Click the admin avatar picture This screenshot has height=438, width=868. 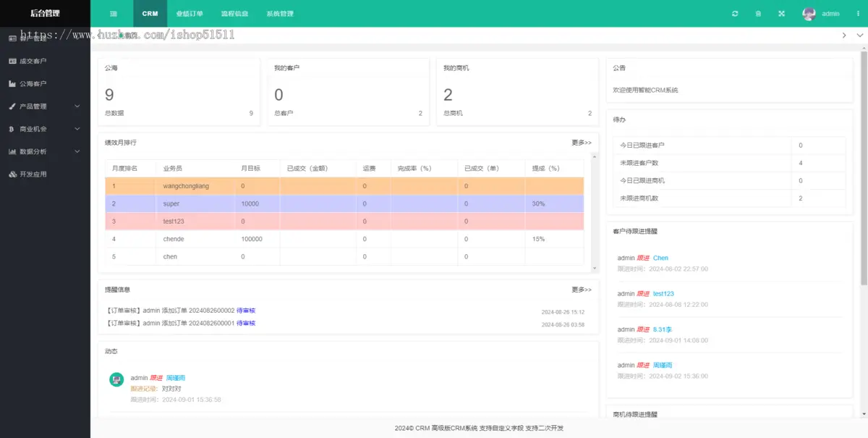809,14
